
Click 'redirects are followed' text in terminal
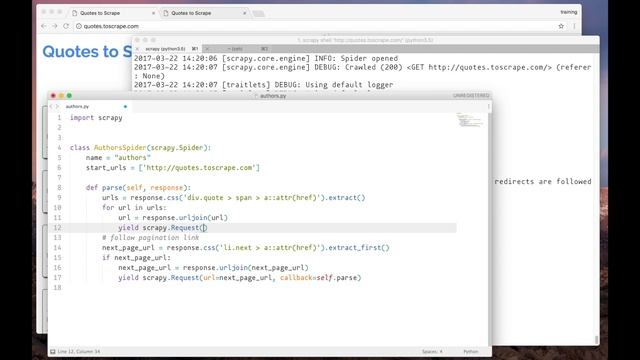click(x=543, y=182)
